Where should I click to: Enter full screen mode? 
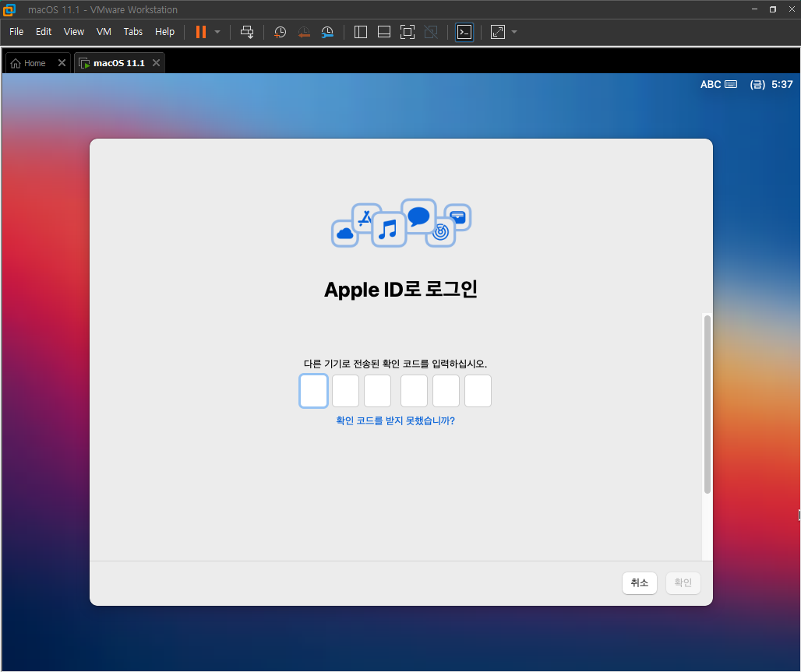(x=408, y=32)
